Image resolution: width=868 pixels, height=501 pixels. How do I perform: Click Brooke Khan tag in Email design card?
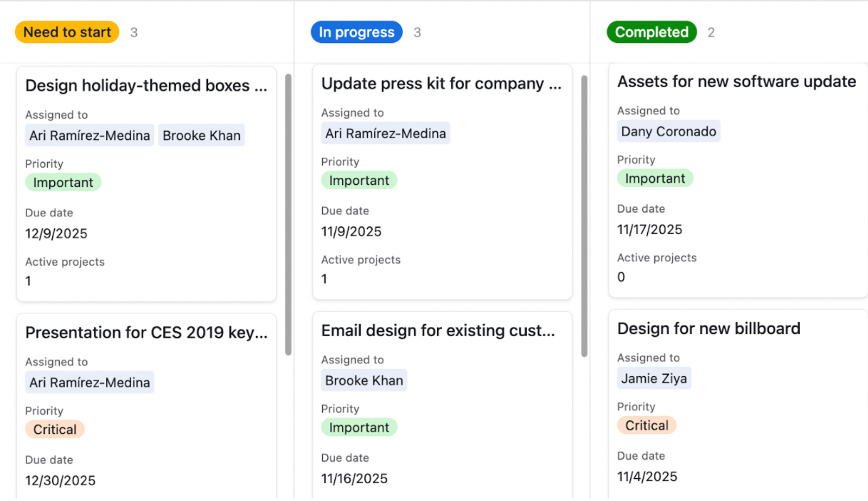[x=364, y=381]
